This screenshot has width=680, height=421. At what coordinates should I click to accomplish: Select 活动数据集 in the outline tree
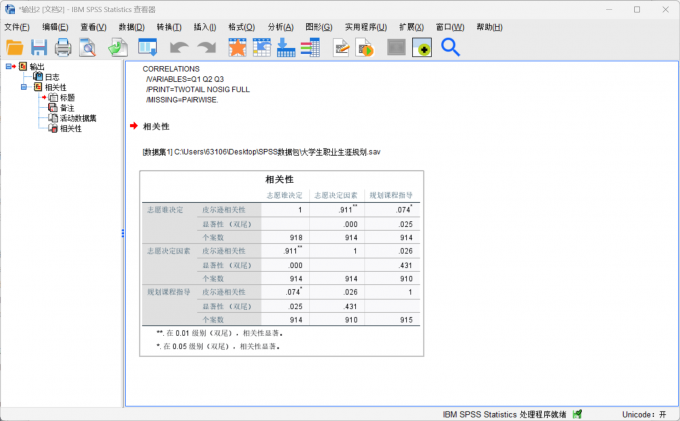coord(77,118)
